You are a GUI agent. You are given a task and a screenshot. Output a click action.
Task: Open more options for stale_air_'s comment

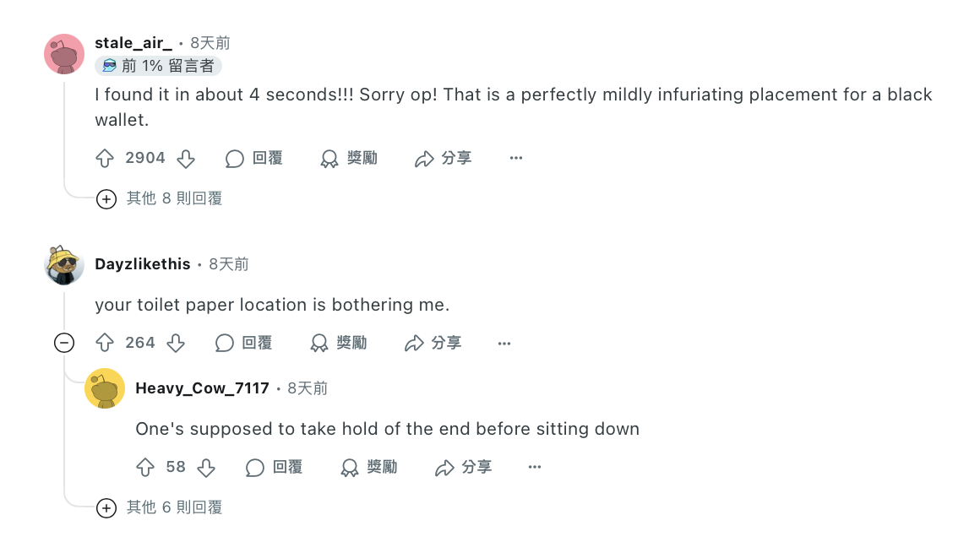click(x=516, y=158)
